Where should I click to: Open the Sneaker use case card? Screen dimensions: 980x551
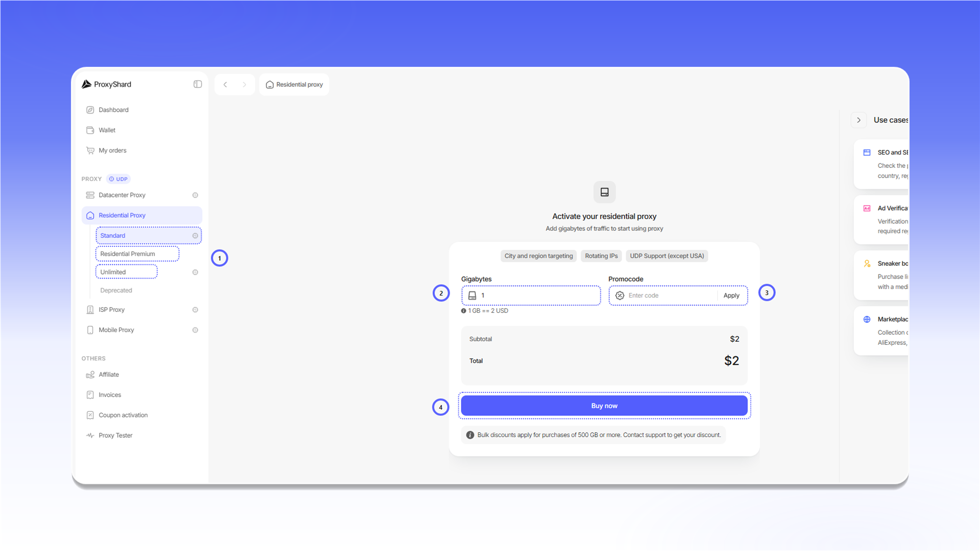[x=881, y=275]
